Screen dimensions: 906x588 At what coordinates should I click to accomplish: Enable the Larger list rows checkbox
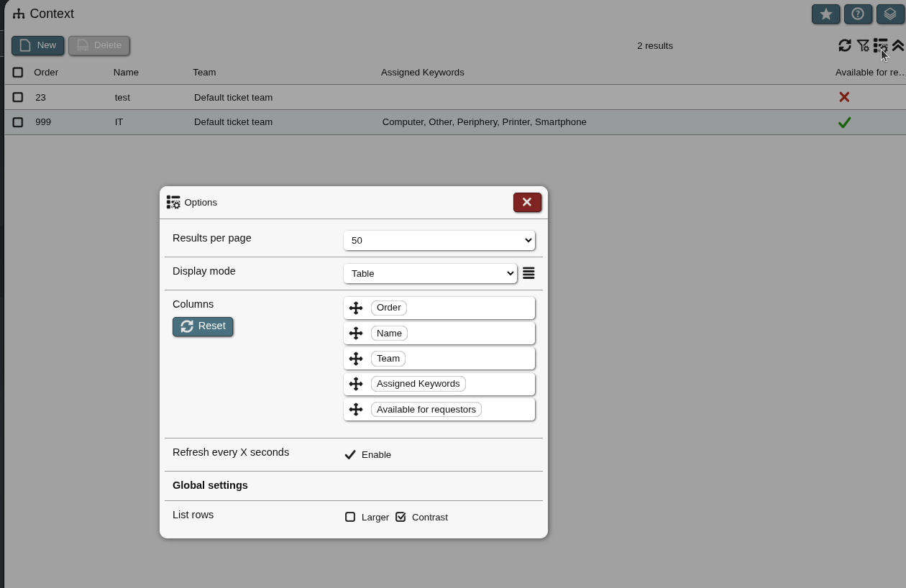pos(350,517)
